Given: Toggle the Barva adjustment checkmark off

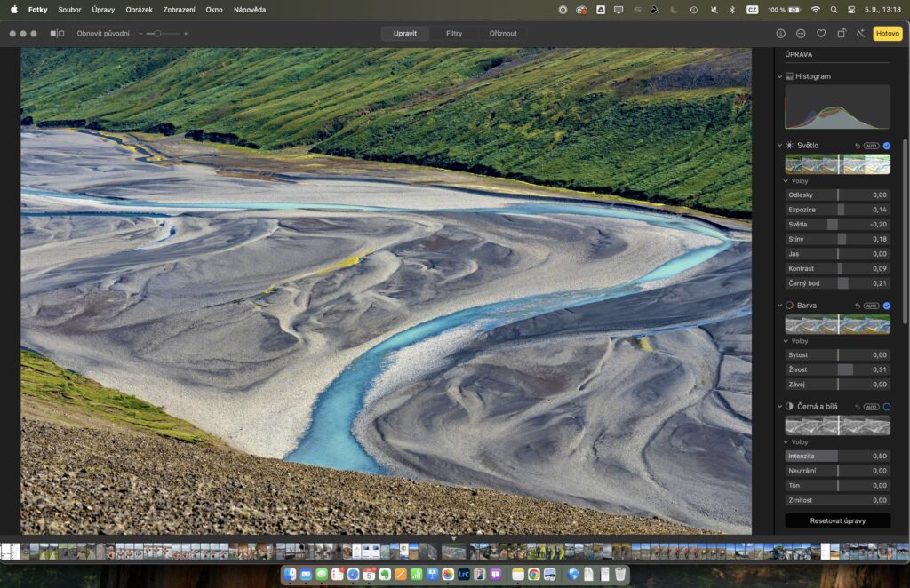Looking at the screenshot, I should click(886, 306).
